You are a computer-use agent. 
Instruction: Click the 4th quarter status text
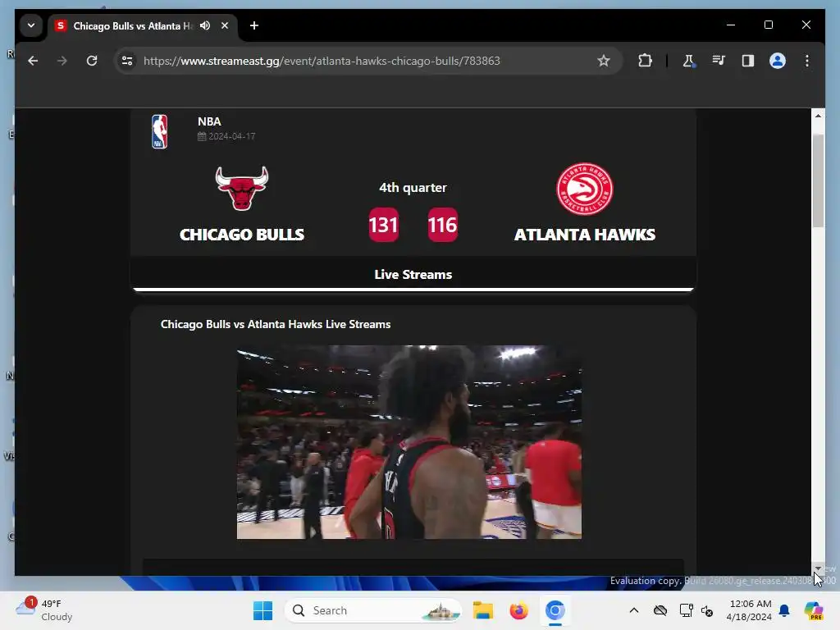pos(413,188)
